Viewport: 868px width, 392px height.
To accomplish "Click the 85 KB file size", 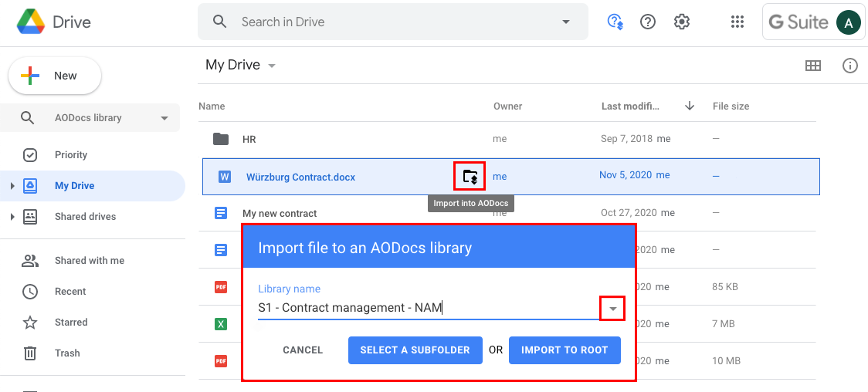I will pos(725,287).
